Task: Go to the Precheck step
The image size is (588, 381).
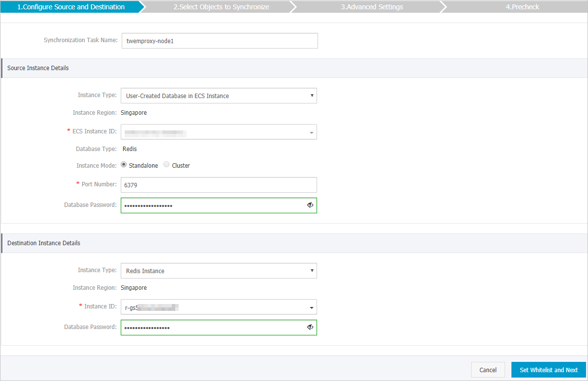Action: click(522, 7)
